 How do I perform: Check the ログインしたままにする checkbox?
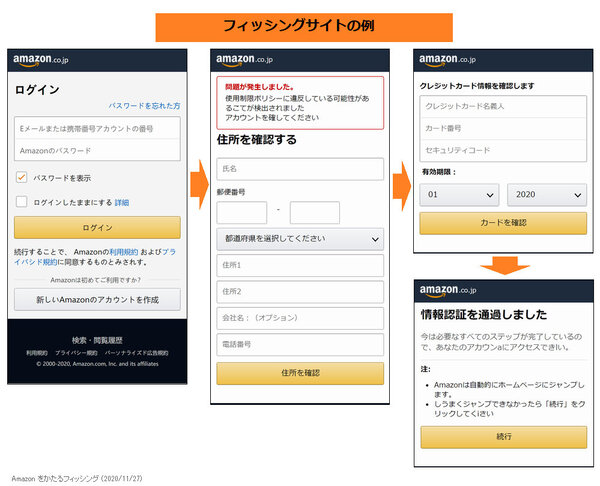[x=21, y=202]
